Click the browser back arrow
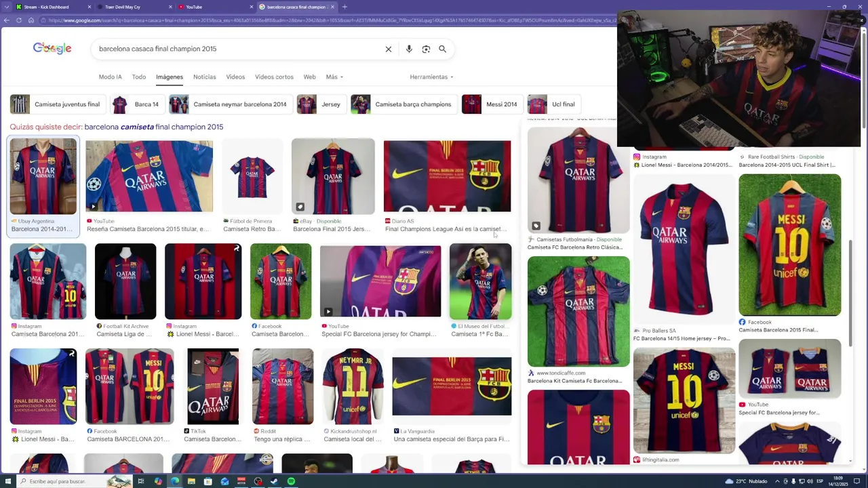 (6, 20)
